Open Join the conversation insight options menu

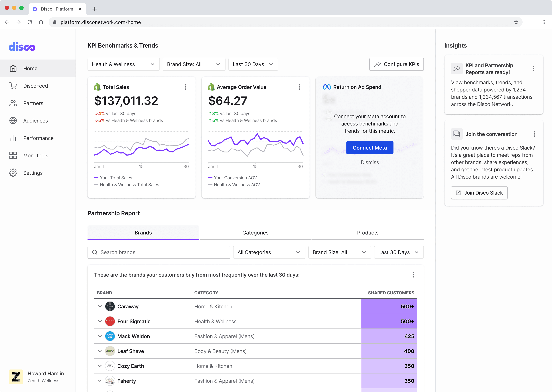[534, 134]
